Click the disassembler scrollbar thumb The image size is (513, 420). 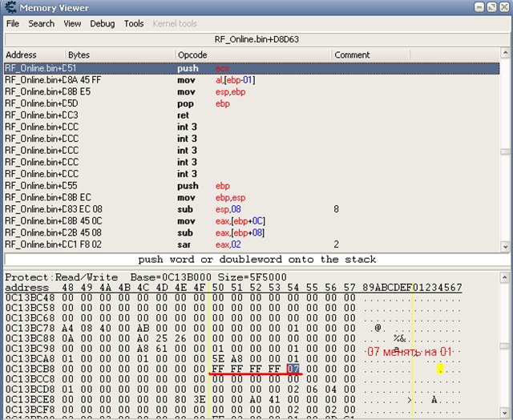click(505, 151)
